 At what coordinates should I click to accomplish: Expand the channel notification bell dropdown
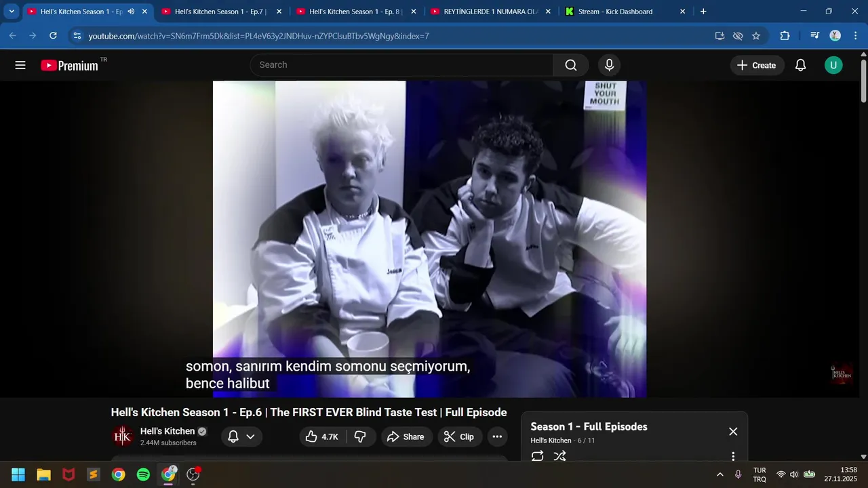[x=241, y=436]
